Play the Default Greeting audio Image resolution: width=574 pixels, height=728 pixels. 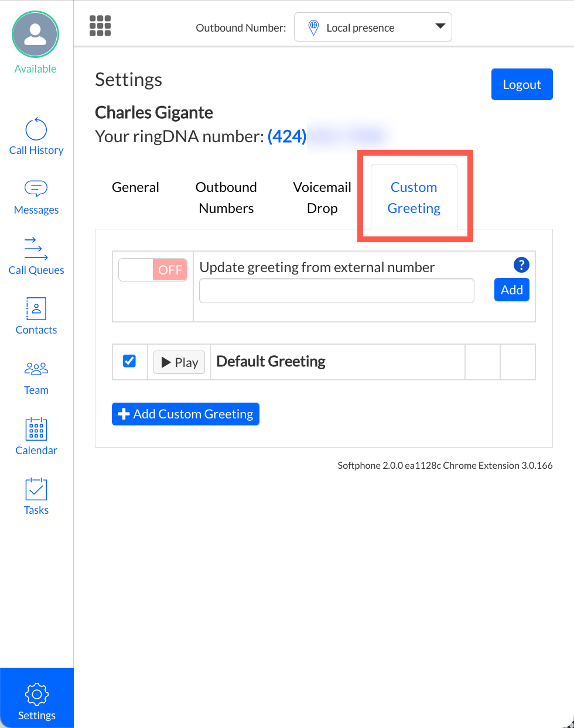click(x=179, y=362)
